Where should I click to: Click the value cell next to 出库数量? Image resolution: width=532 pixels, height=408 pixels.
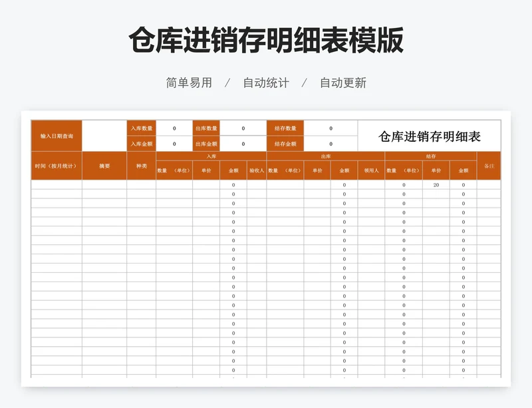pos(243,128)
